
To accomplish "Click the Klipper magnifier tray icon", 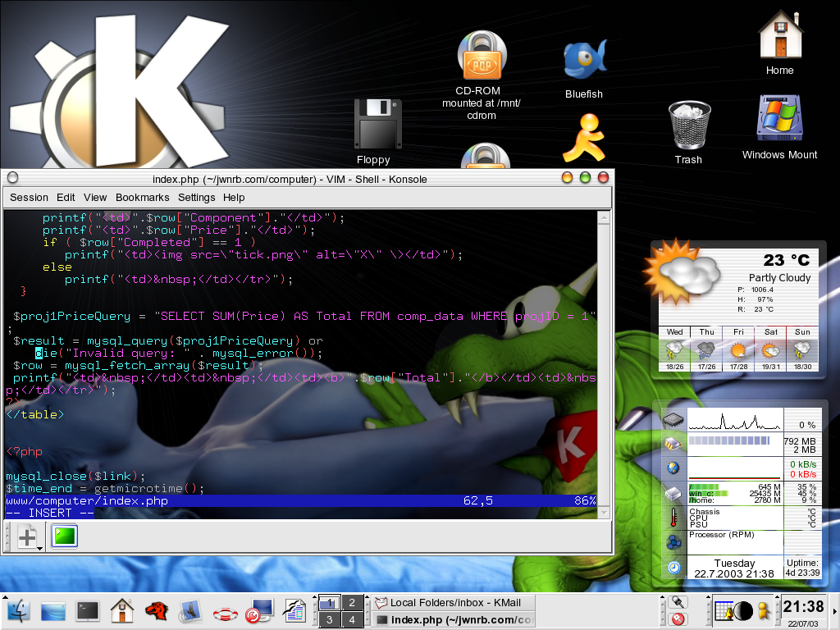I will [x=678, y=602].
